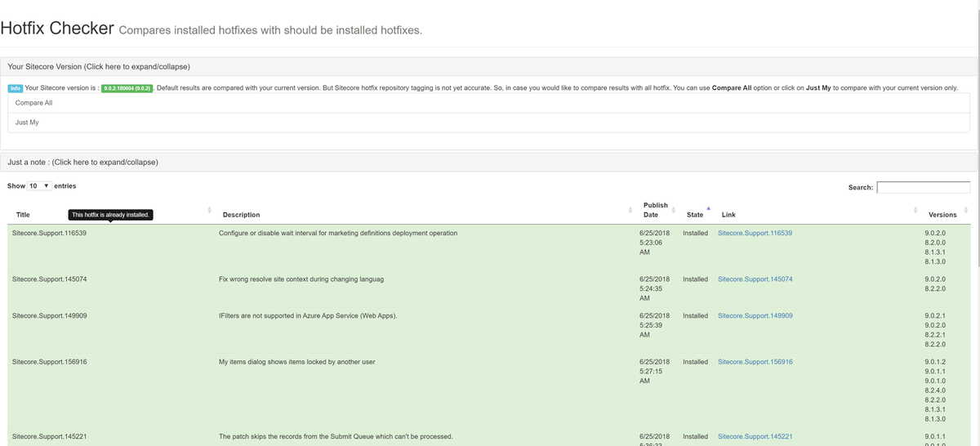Click the green version badge 9.0.2.180604

127,88
